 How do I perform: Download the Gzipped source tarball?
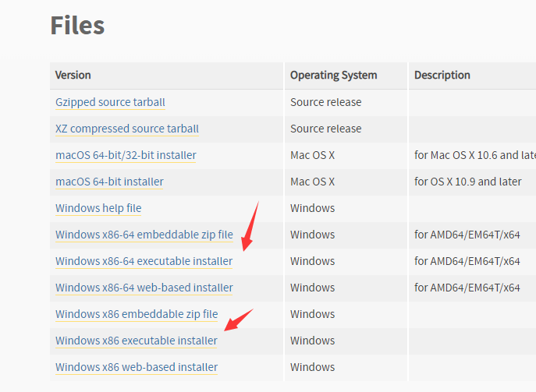click(110, 102)
